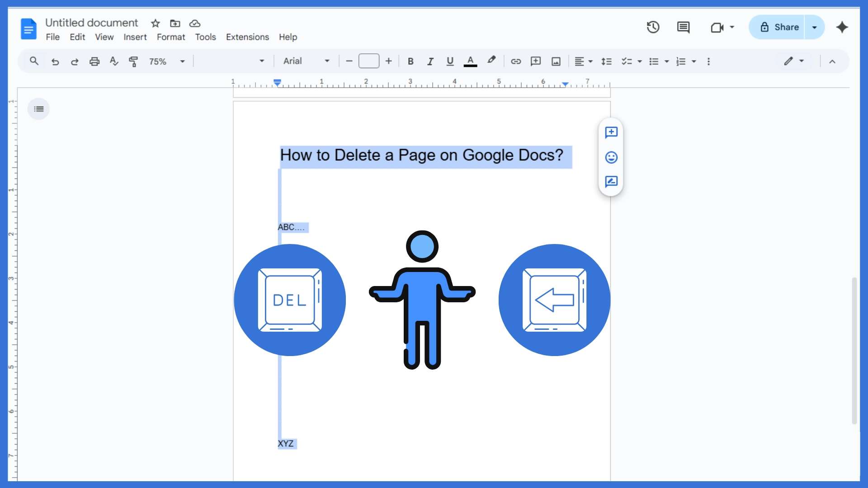Decrease the font size
The image size is (868, 488).
pos(349,61)
